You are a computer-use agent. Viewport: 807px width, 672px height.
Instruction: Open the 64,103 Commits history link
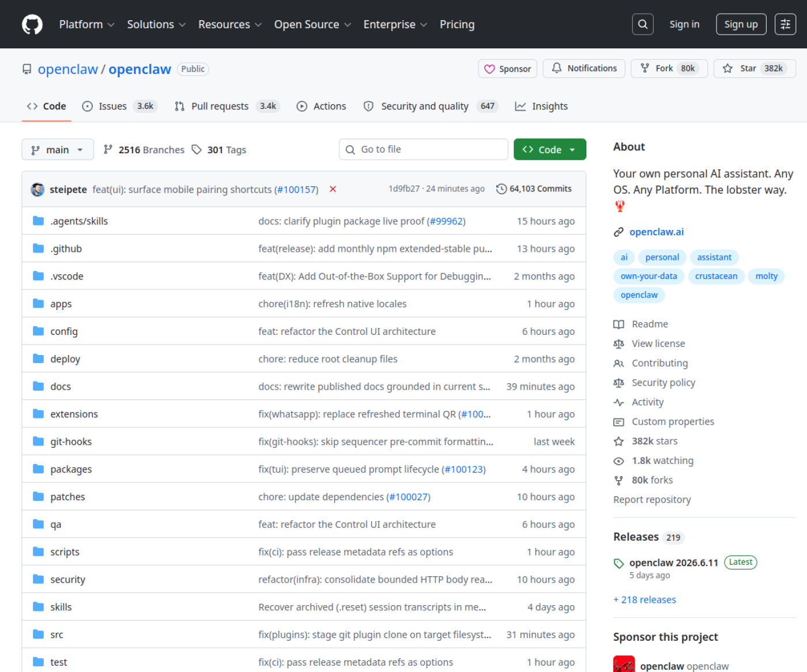pyautogui.click(x=534, y=189)
